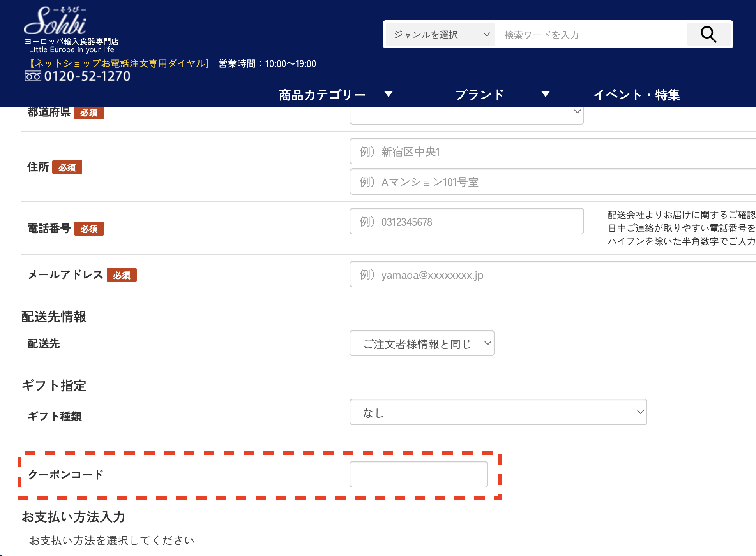Click the お支払い方法を選択してください text
This screenshot has height=556, width=756.
(x=111, y=540)
